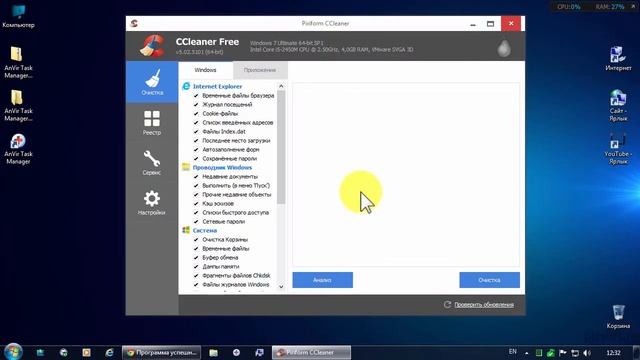
Task: Click the Очистка run cleaner button
Action: tap(489, 280)
